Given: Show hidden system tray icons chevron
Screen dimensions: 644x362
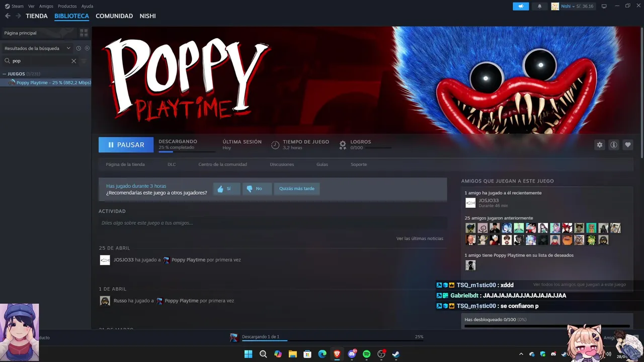Looking at the screenshot, I should pos(521,354).
